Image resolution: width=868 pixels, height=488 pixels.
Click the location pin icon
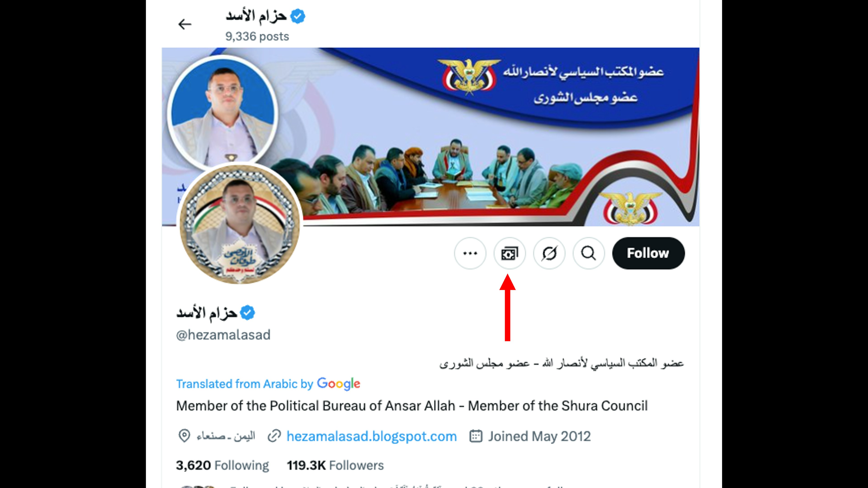click(x=184, y=436)
